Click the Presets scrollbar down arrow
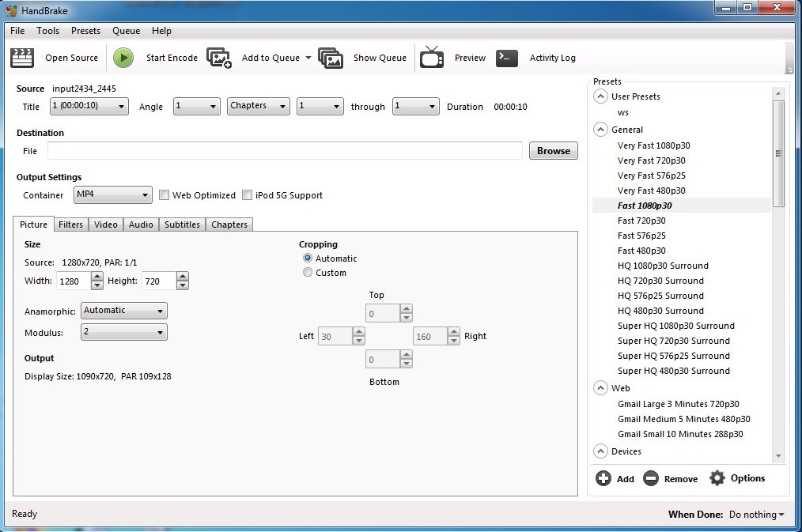802x532 pixels. click(x=778, y=456)
